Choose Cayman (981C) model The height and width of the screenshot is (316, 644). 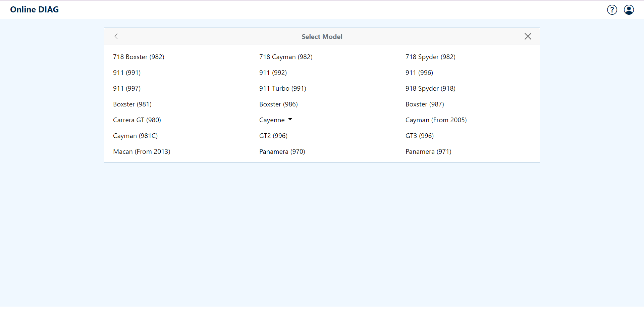(135, 136)
